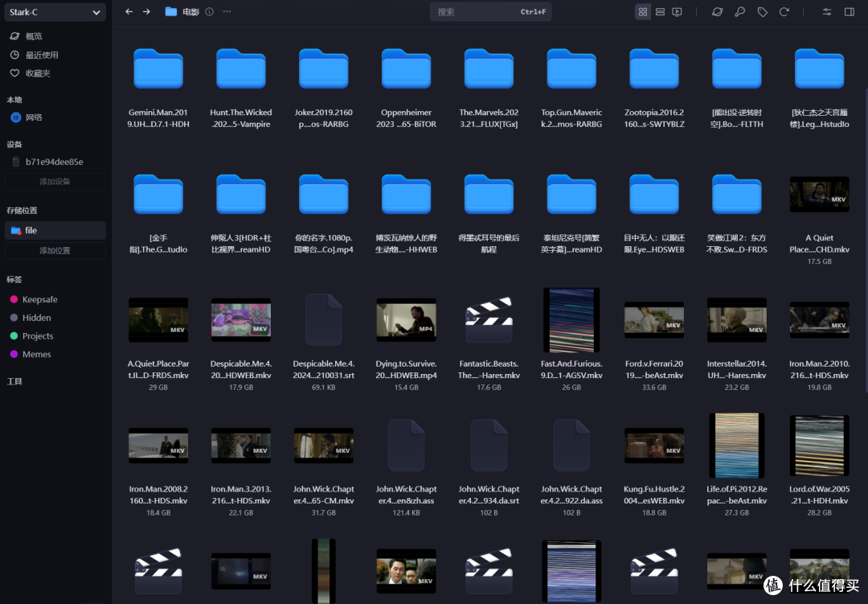The width and height of the screenshot is (868, 604).
Task: Open the Stark-C library dropdown
Action: point(55,11)
